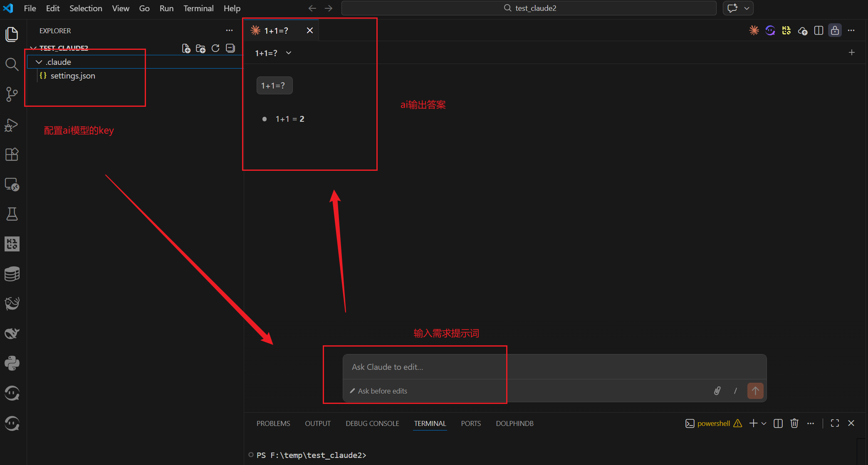The height and width of the screenshot is (465, 868).
Task: Switch to the OUTPUT panel tab
Action: point(318,423)
